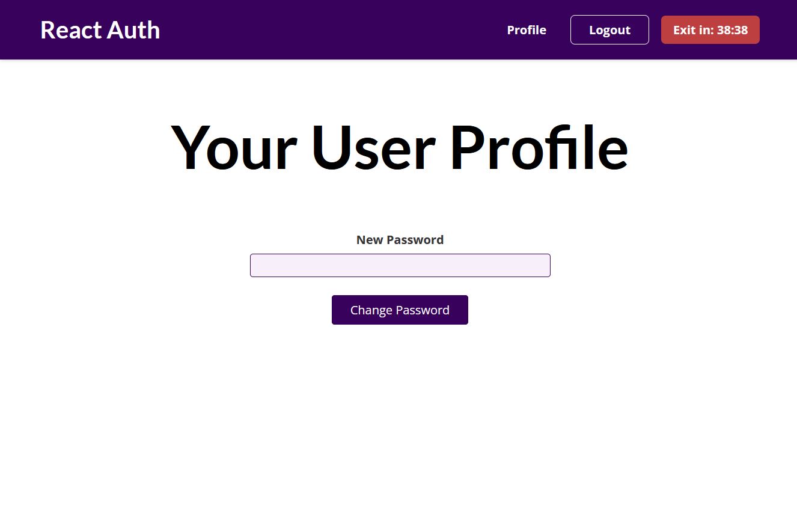Screen dimensions: 797x532
Task: Log out using the outlined navbar button
Action: [609, 29]
